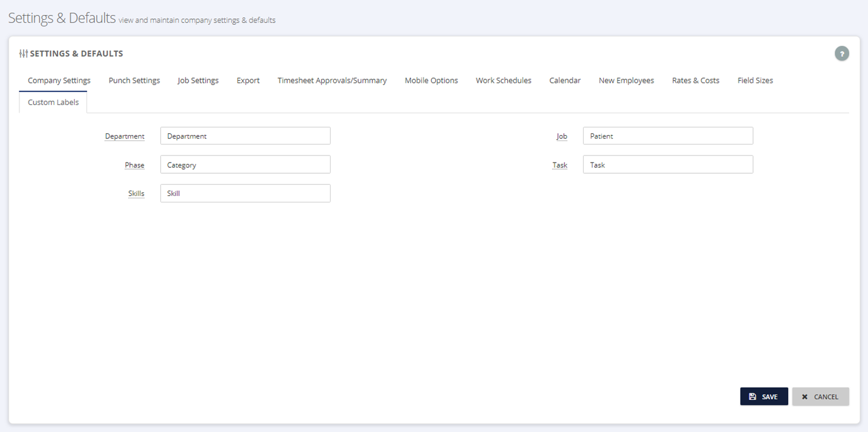Open the help question mark icon
This screenshot has height=432, width=868.
pos(842,53)
